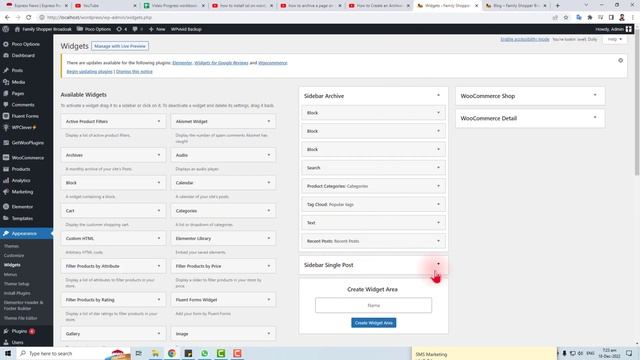
Task: Open WhatsApp from the taskbar
Action: [204, 353]
